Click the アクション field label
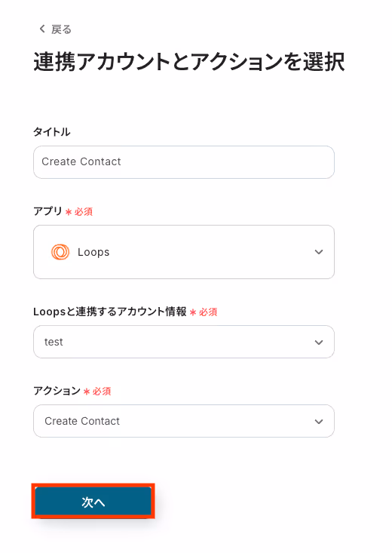 [57, 391]
